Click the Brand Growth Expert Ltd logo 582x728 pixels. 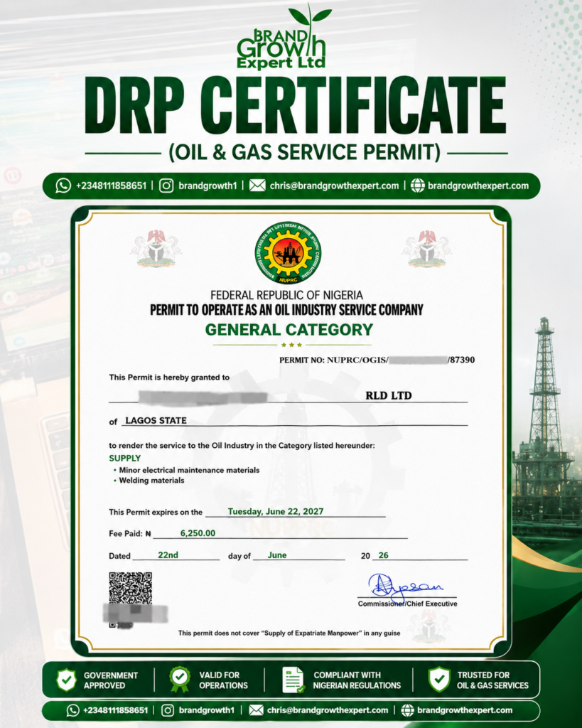click(281, 37)
